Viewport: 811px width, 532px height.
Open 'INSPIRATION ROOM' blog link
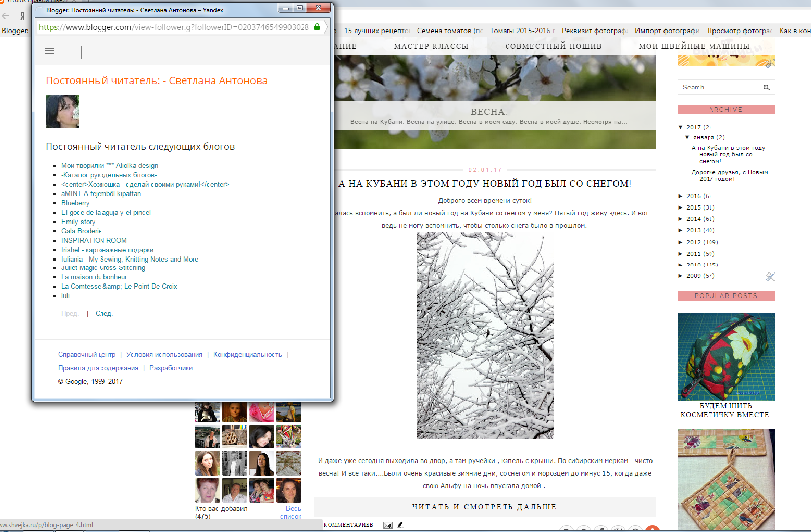pos(94,240)
